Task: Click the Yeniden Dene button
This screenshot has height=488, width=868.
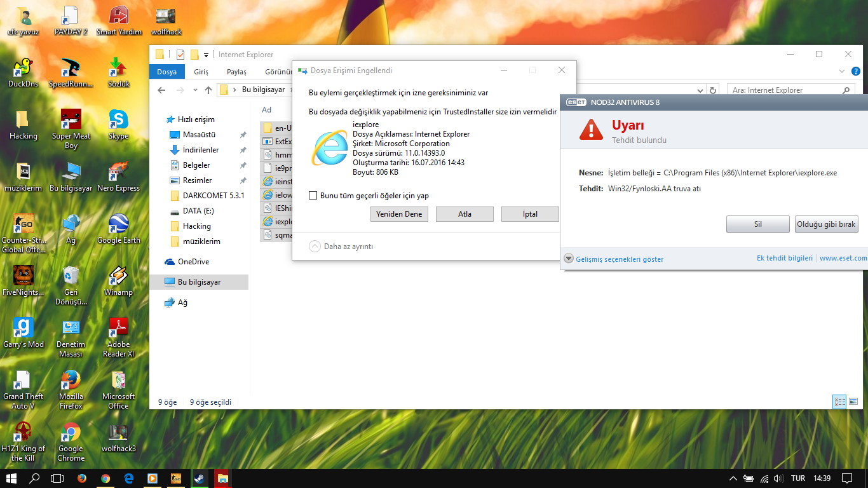Action: pyautogui.click(x=399, y=214)
